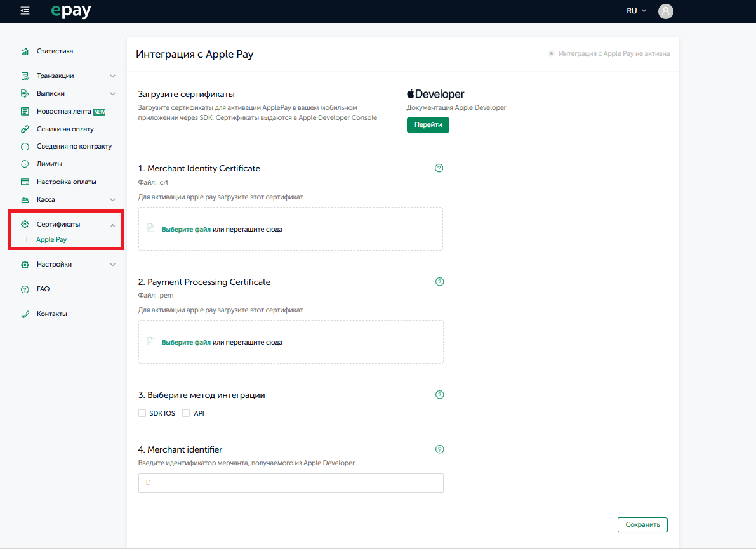This screenshot has height=549, width=756.
Task: Click the epay logo
Action: click(x=71, y=11)
